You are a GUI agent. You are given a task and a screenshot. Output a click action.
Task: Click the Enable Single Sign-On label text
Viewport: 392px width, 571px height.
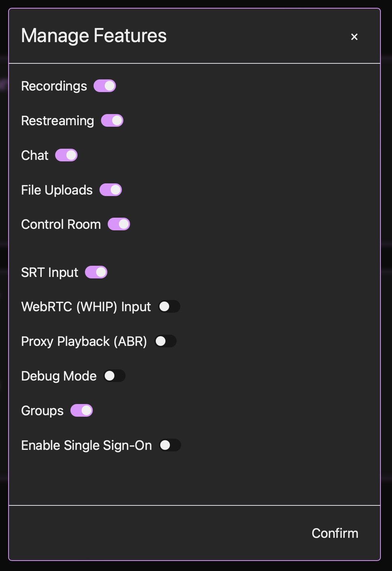(86, 445)
